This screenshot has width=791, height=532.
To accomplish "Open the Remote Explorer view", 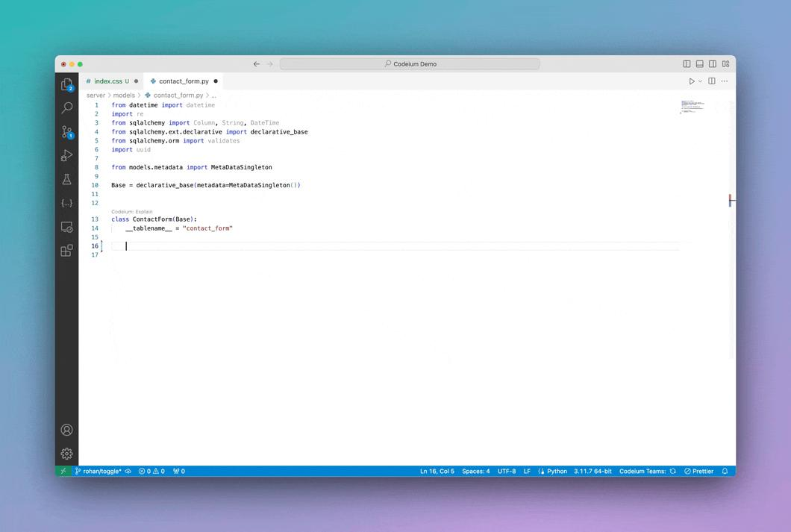I will pos(66,227).
